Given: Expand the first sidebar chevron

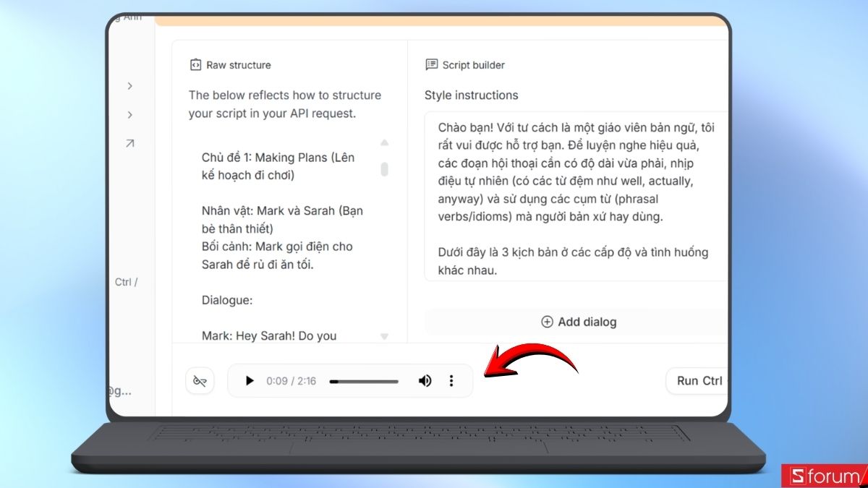Looking at the screenshot, I should click(130, 86).
